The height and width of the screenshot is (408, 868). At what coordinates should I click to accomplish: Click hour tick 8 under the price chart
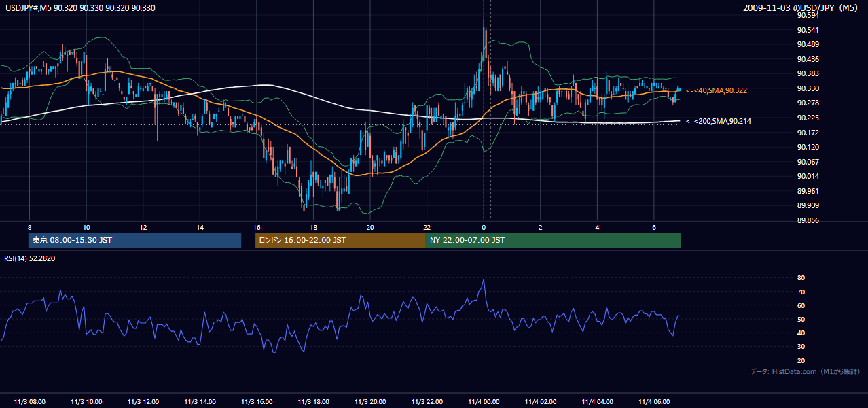[29, 227]
